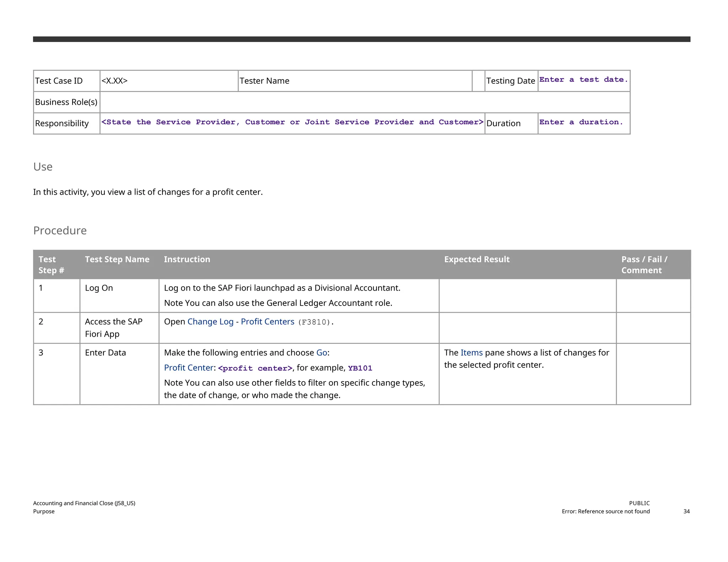
Task: Click the Pass/Fail cell for step 3
Action: click(x=653, y=374)
